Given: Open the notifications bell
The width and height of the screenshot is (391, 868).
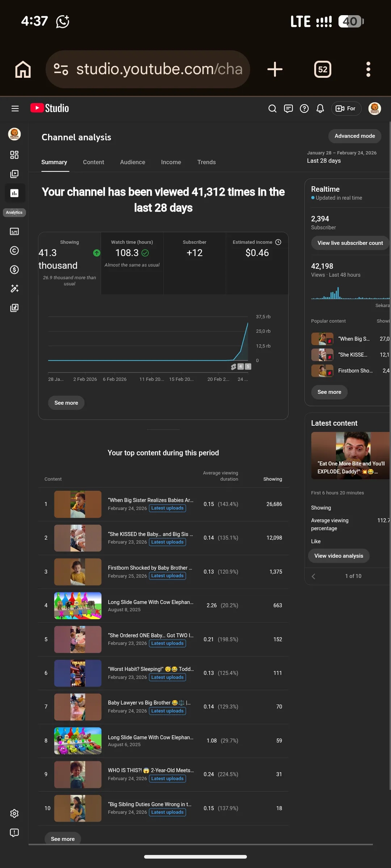Looking at the screenshot, I should click(320, 109).
